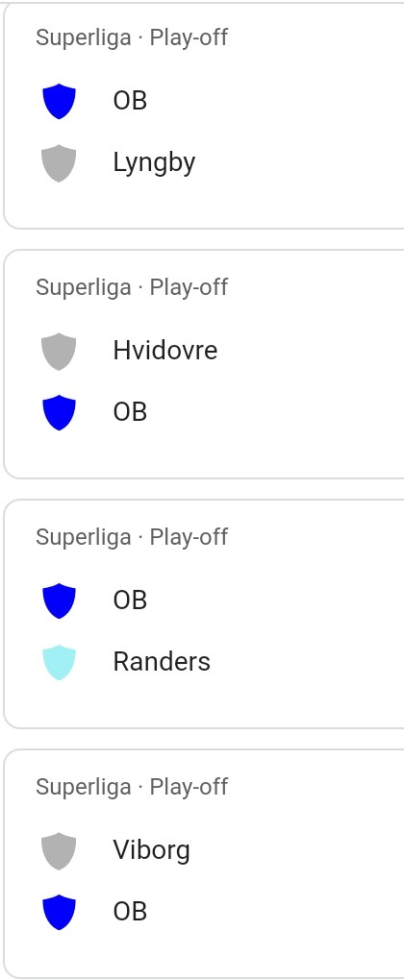The image size is (404, 980).
Task: Click OB's name above Randers
Action: pos(130,600)
